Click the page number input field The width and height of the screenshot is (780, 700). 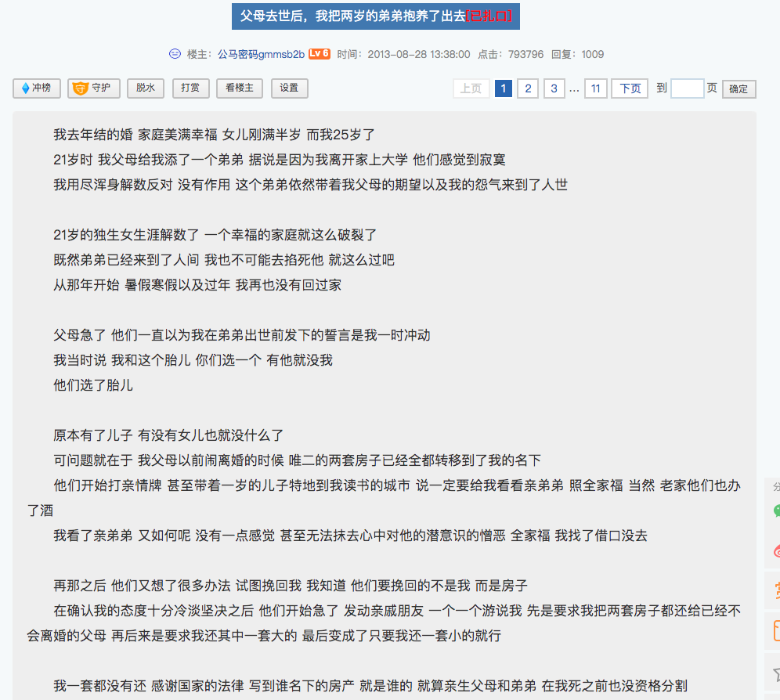pyautogui.click(x=687, y=88)
